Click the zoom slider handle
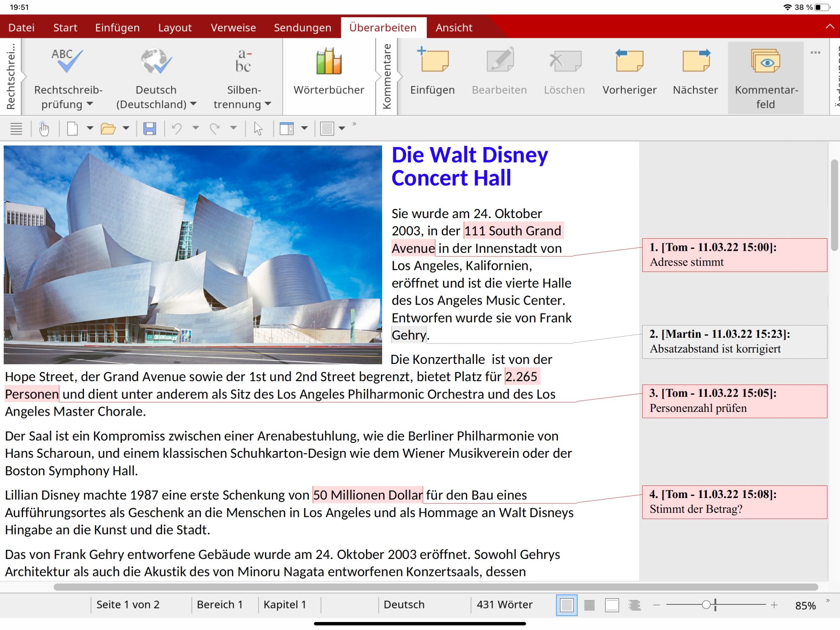 [x=706, y=605]
